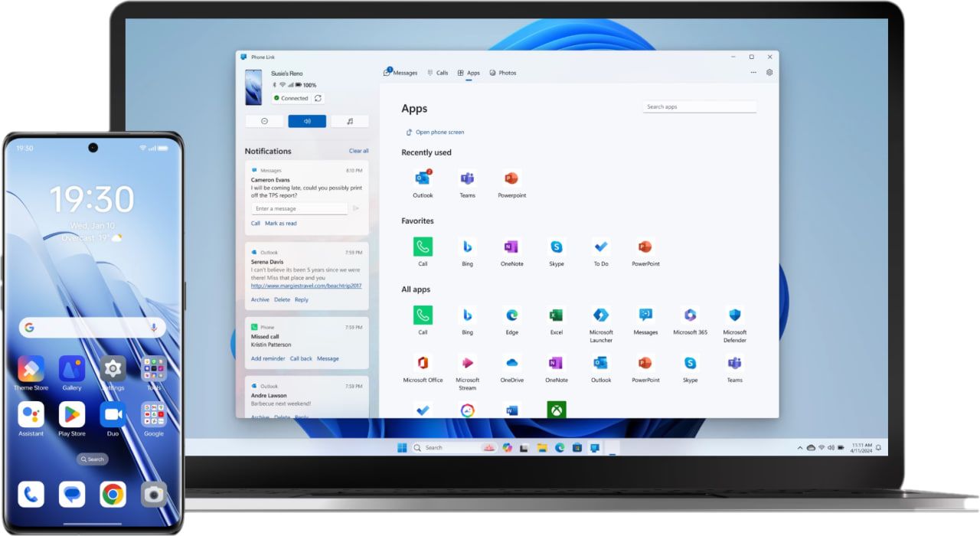
Task: Open Outlook under Recently used
Action: tap(423, 178)
